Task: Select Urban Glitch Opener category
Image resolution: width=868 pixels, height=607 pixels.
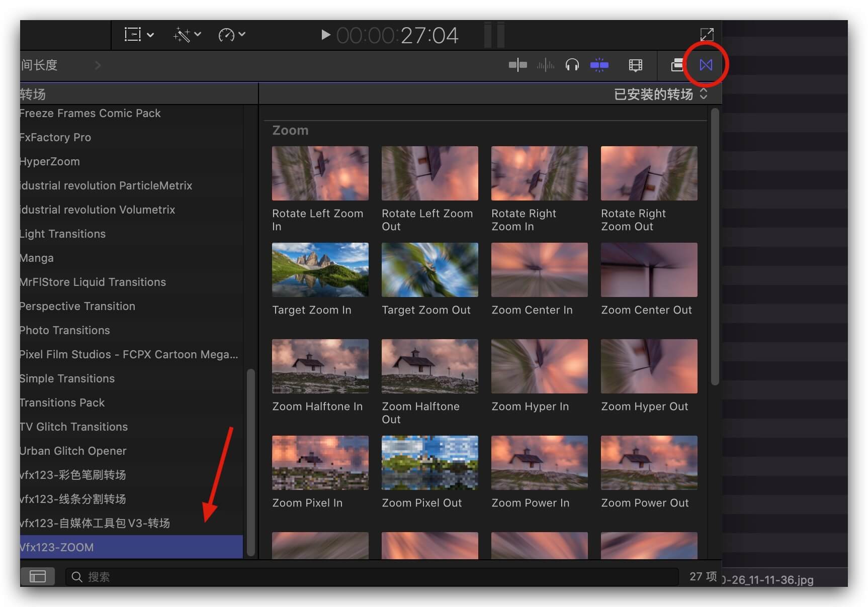Action: point(131,451)
